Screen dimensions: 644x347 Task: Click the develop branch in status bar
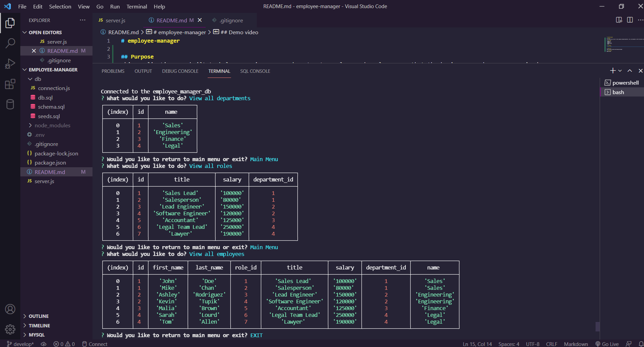(x=20, y=344)
